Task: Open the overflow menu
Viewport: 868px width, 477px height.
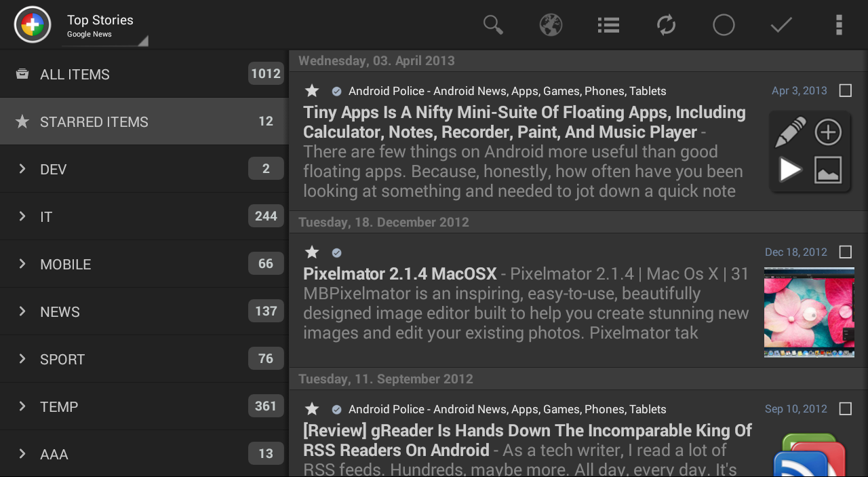Action: (838, 24)
